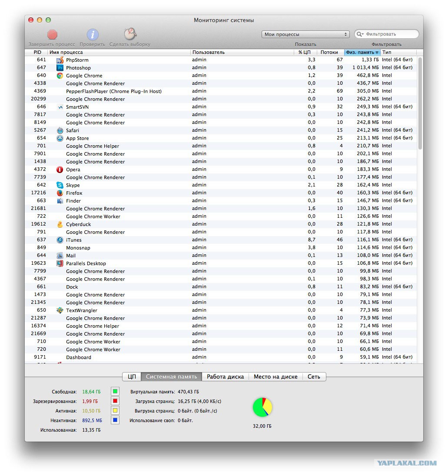Screen dimensions: 448x476
Task: Select the PhpStorm process icon
Action: [x=60, y=60]
